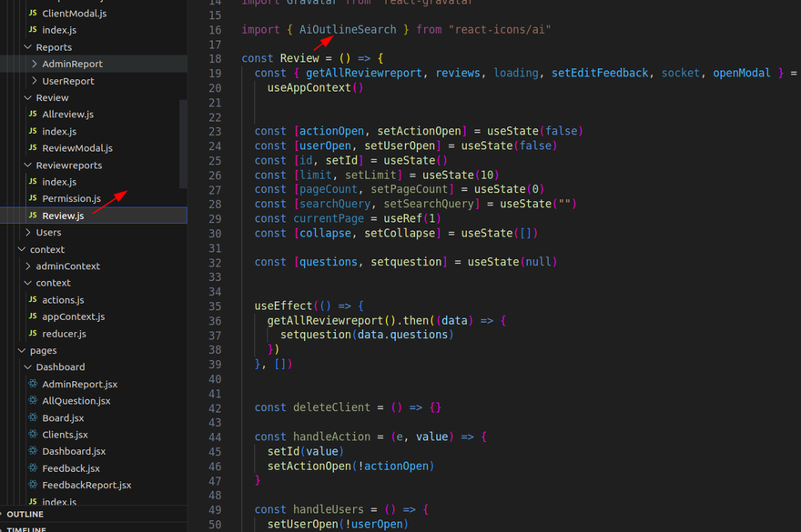Viewport: 801px width, 532px height.
Task: Click the JS icon beside ClientModal.js
Action: 33,14
